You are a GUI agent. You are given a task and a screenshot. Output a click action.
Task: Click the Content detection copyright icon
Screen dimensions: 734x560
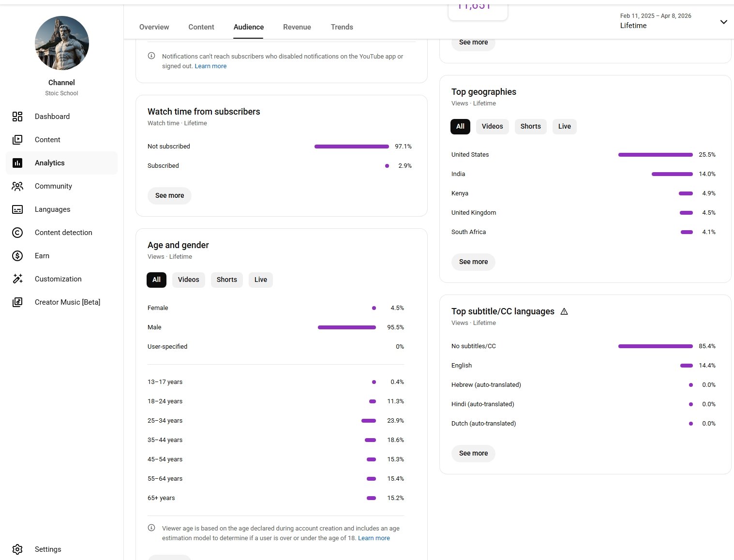[17, 233]
